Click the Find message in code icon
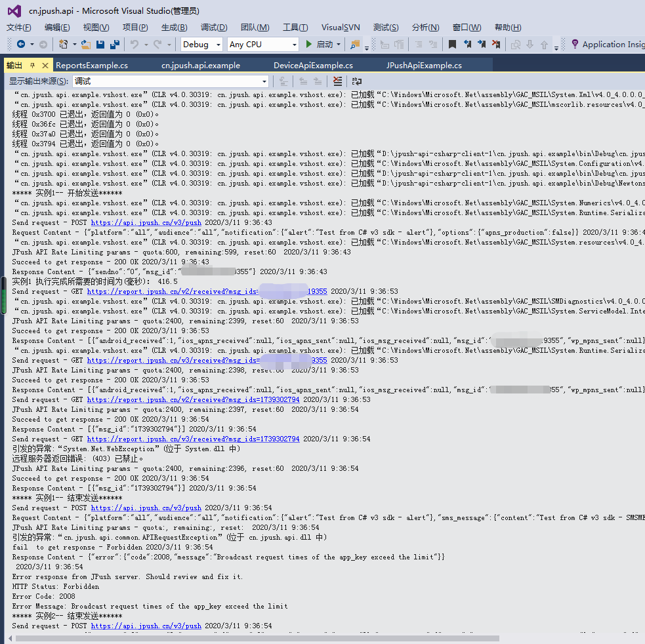 (x=283, y=81)
